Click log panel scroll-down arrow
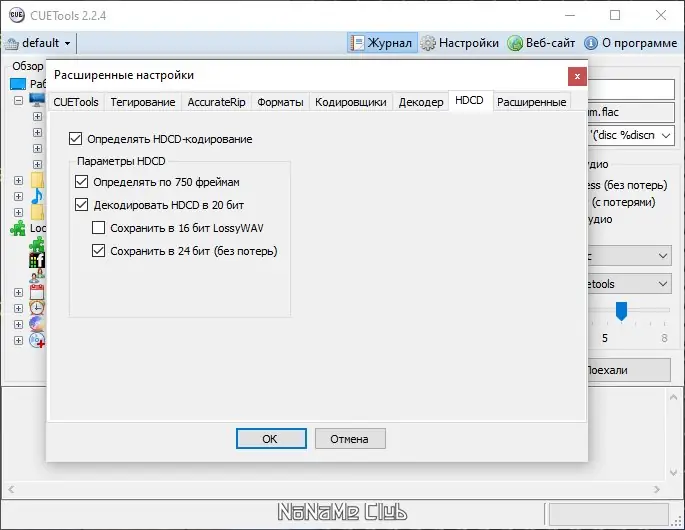Image resolution: width=685 pixels, height=530 pixels. (x=673, y=472)
